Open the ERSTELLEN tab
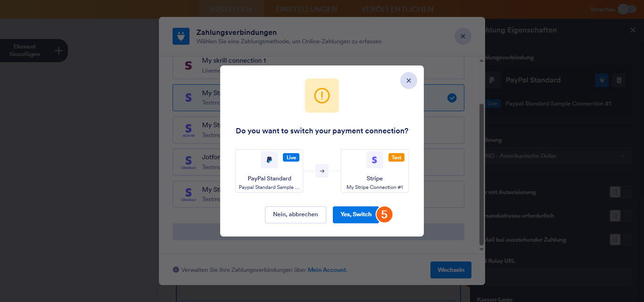Screen dimensions: 644x302 231,9
